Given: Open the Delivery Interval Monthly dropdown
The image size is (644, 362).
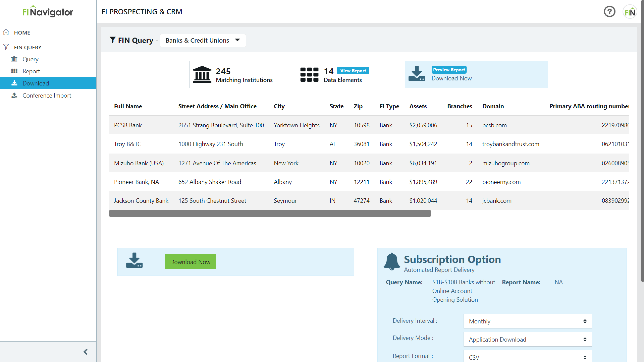Looking at the screenshot, I should [x=527, y=321].
